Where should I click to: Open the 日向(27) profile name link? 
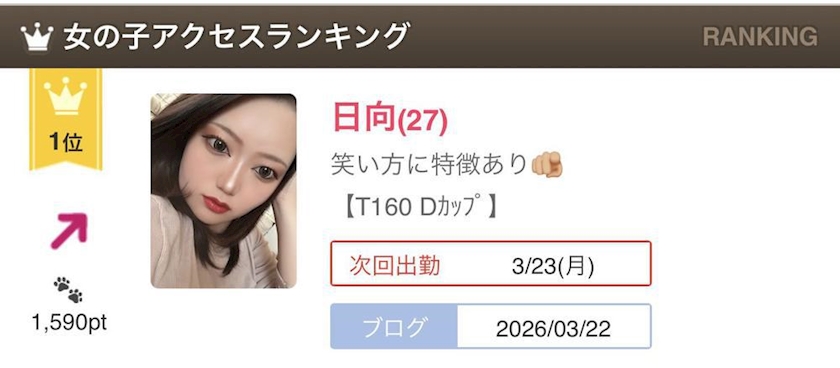pyautogui.click(x=389, y=117)
